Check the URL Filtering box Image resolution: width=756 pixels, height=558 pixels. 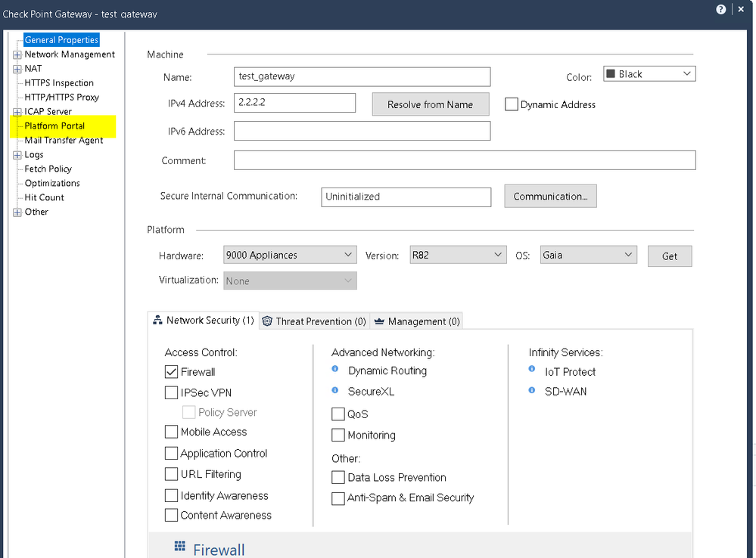point(171,474)
